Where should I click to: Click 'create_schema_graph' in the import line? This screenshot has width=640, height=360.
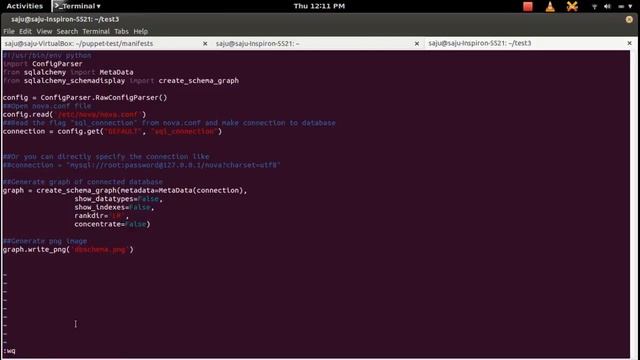(x=199, y=81)
